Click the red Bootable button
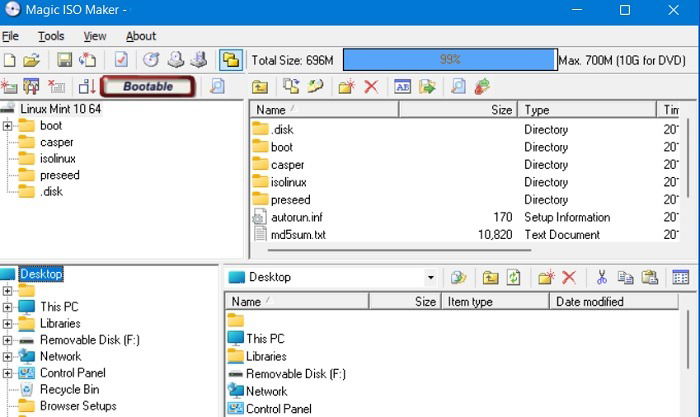Screen dimensions: 700x417 pyautogui.click(x=148, y=86)
